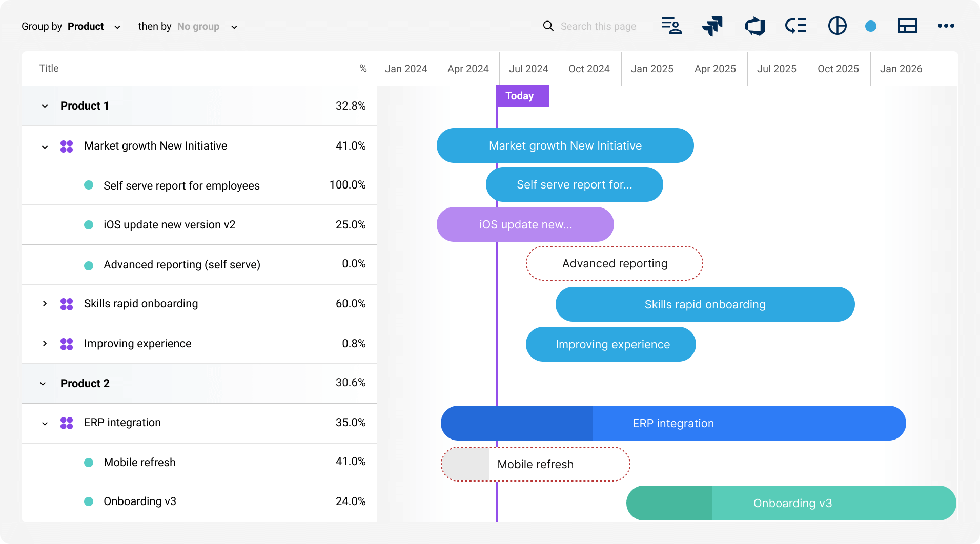Select Market growth New Initiative timeline bar
Screen dimensions: 980x544
pyautogui.click(x=565, y=145)
